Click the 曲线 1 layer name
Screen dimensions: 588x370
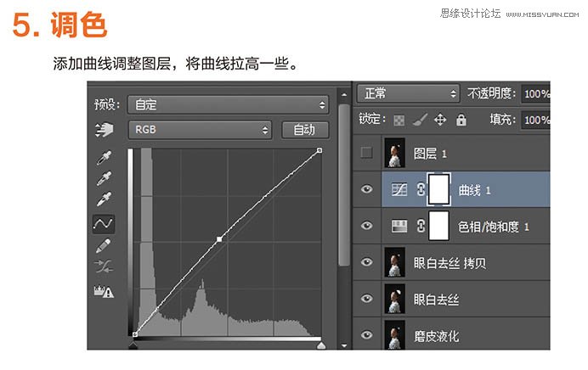click(474, 190)
